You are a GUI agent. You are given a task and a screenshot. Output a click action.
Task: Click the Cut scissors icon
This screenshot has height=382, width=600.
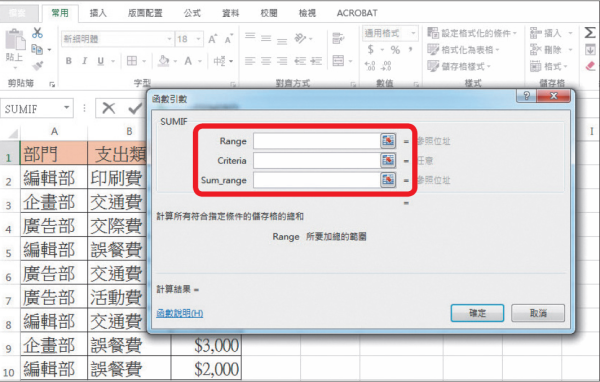[x=37, y=33]
